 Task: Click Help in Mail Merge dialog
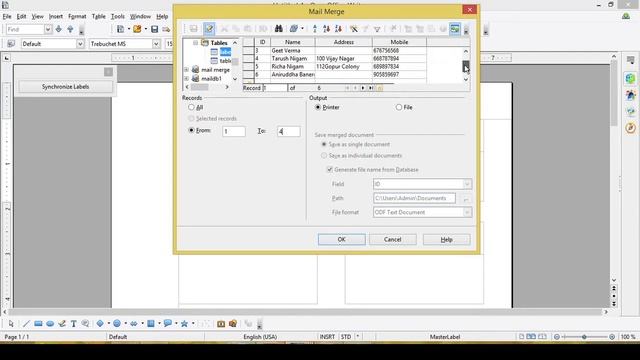pos(447,240)
